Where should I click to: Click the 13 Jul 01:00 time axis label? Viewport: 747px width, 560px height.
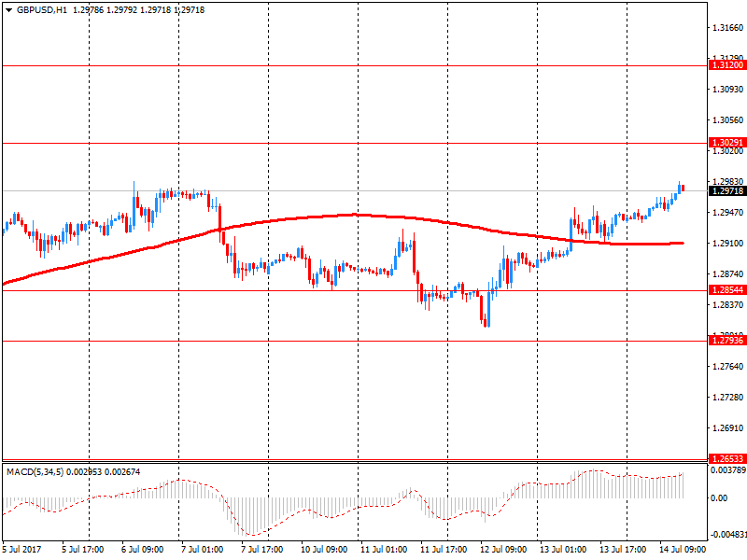coord(563,550)
